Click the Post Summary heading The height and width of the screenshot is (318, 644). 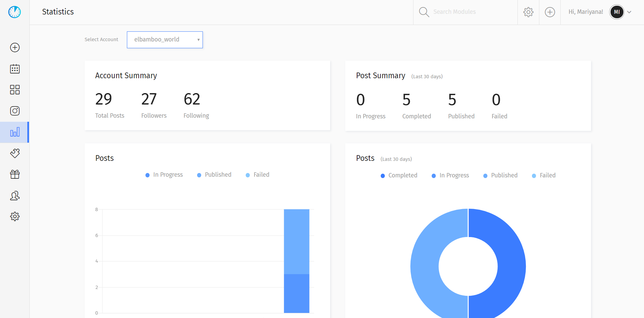click(380, 76)
